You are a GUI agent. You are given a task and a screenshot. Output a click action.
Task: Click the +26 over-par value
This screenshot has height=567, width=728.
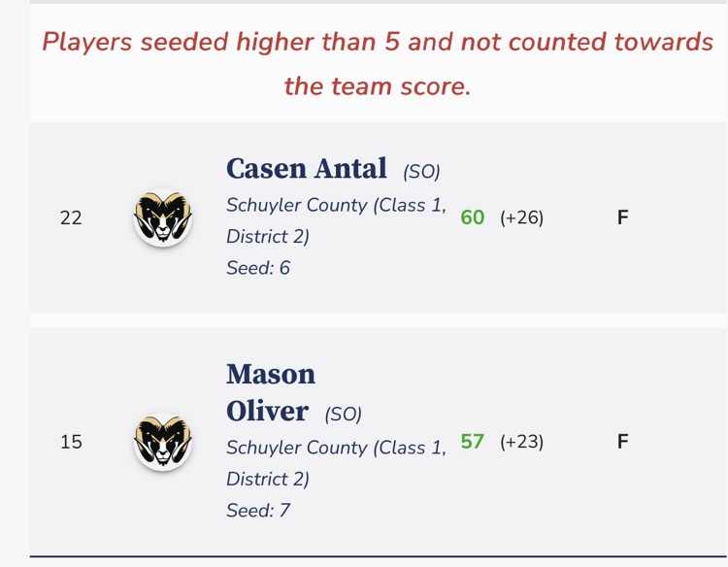(522, 218)
